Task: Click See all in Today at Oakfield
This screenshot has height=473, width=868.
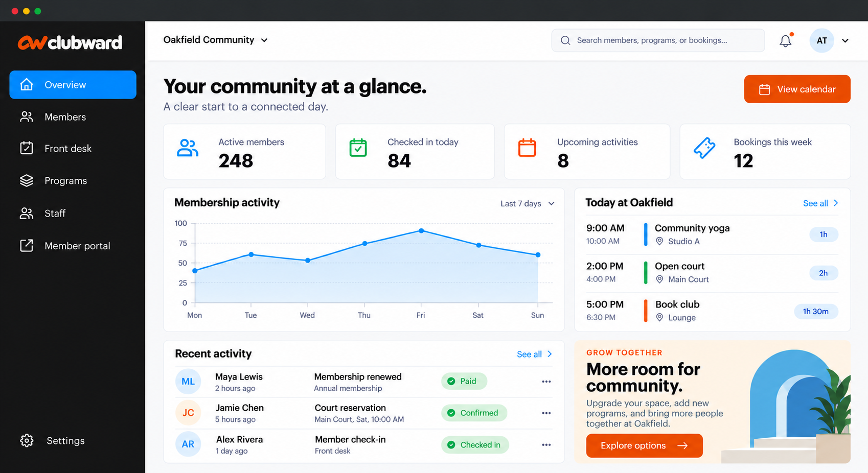Action: tap(820, 203)
